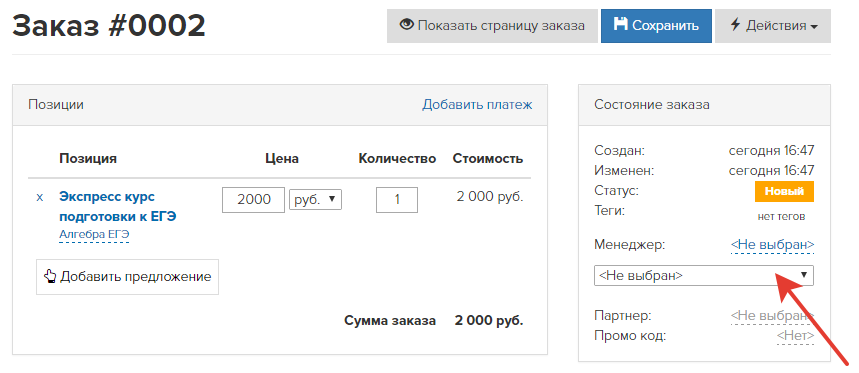Click the Алгебра ЕГЭ dashed link
This screenshot has width=859, height=373.
pyautogui.click(x=94, y=234)
